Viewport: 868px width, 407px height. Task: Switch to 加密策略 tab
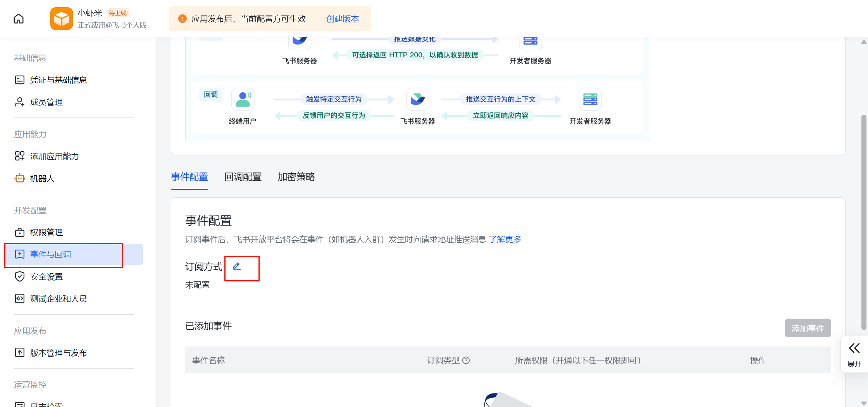(296, 177)
